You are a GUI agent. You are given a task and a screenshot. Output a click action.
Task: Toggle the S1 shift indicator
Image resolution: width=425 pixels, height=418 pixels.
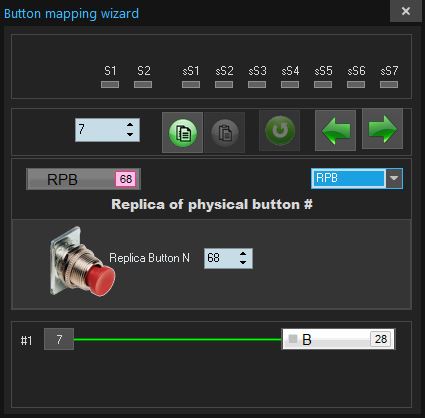pyautogui.click(x=110, y=85)
